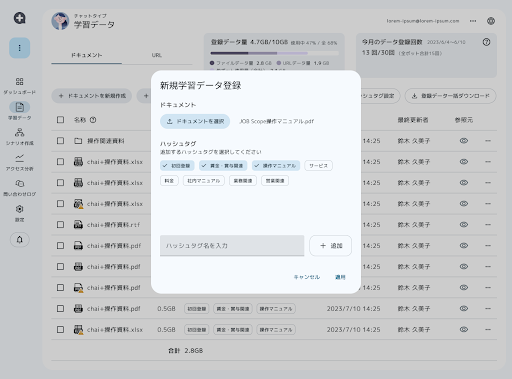The image size is (512, 379).
Task: Click 操作マニュアル tag in the 0.5GB xlsx row
Action: coord(276,330)
